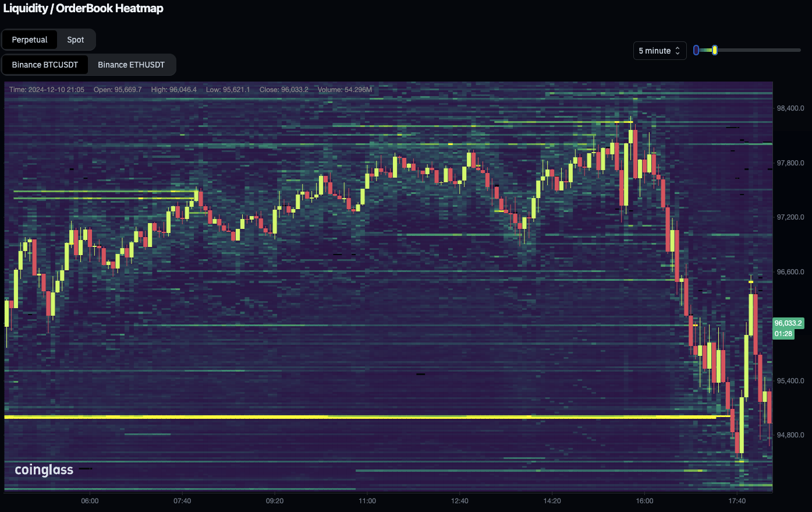Viewport: 812px width, 512px height.
Task: Click the empty gray slider track
Action: (x=757, y=51)
